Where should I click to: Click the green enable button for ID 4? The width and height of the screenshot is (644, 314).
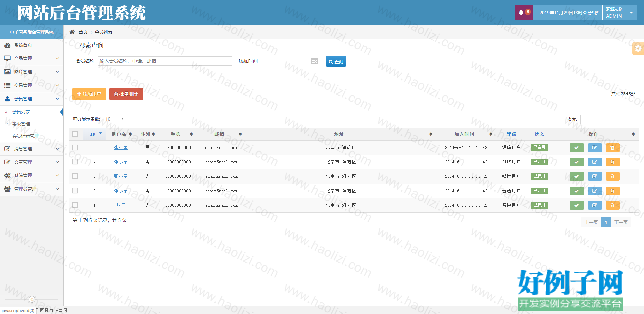click(577, 162)
